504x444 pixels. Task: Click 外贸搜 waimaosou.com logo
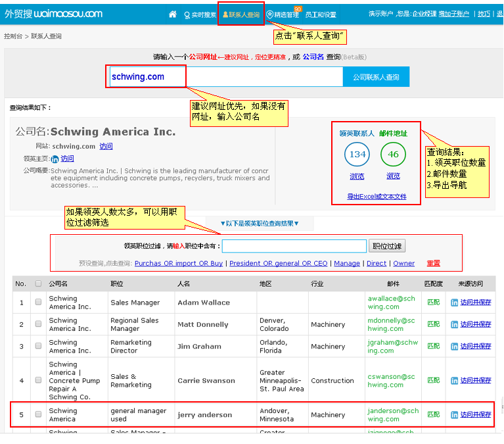click(53, 14)
